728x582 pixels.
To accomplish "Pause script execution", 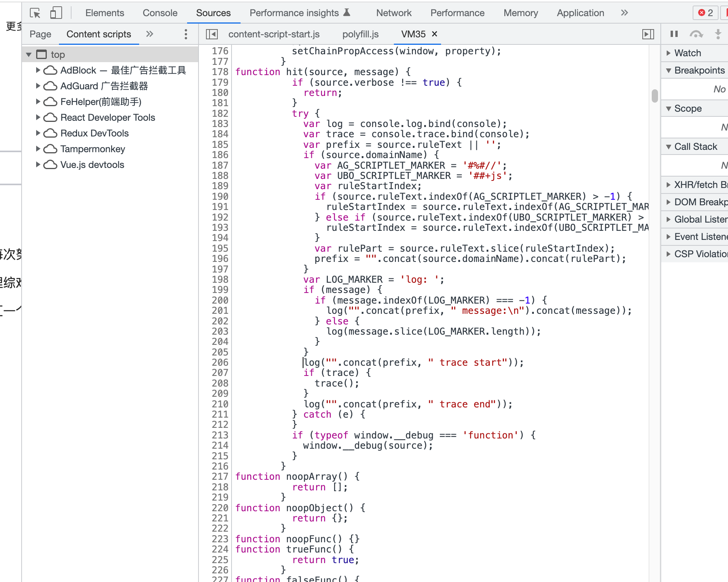I will [674, 34].
